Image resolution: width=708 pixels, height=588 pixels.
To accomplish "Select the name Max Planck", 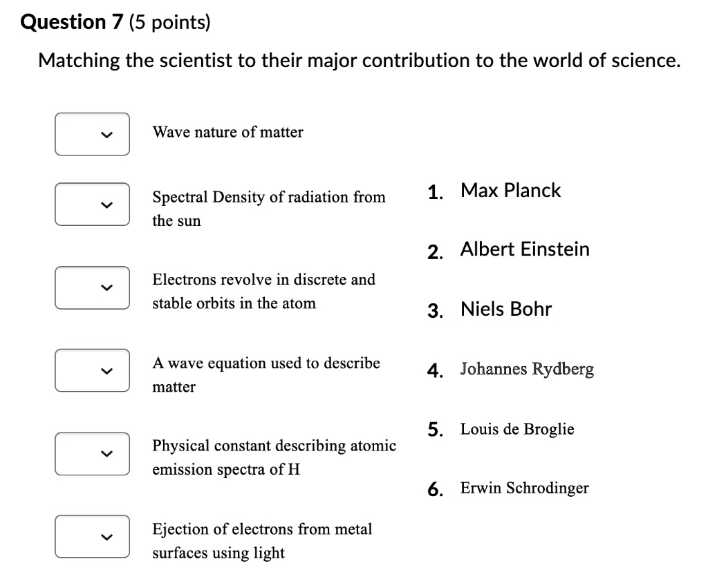I will coord(510,191).
